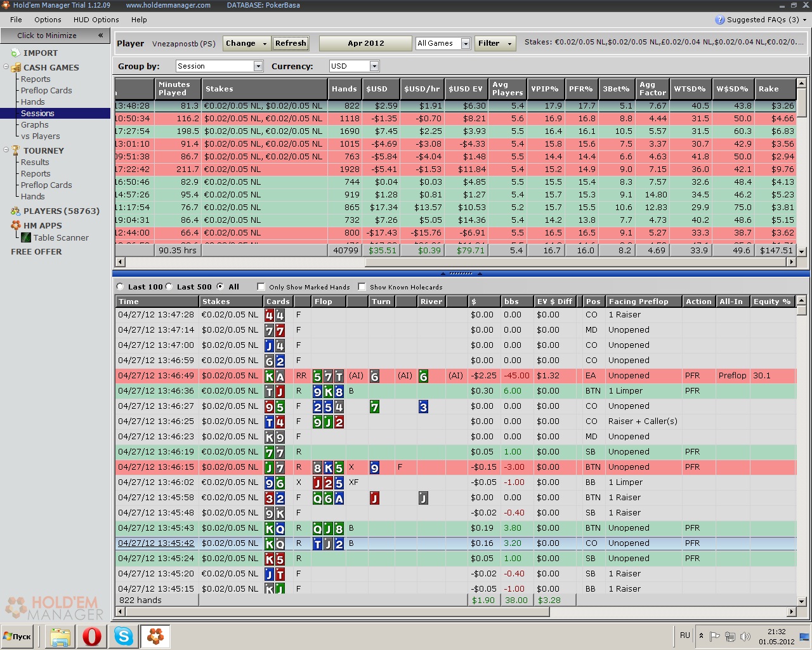Screen dimensions: 812x650
Task: Open the Skype taskbar icon
Action: (124, 636)
